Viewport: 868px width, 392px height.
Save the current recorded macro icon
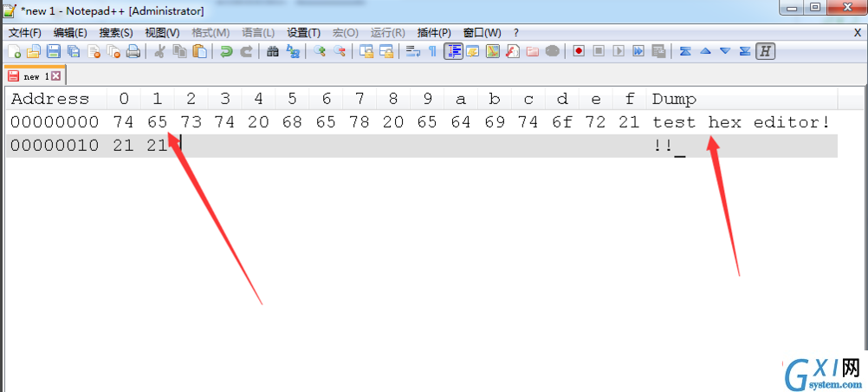[658, 51]
